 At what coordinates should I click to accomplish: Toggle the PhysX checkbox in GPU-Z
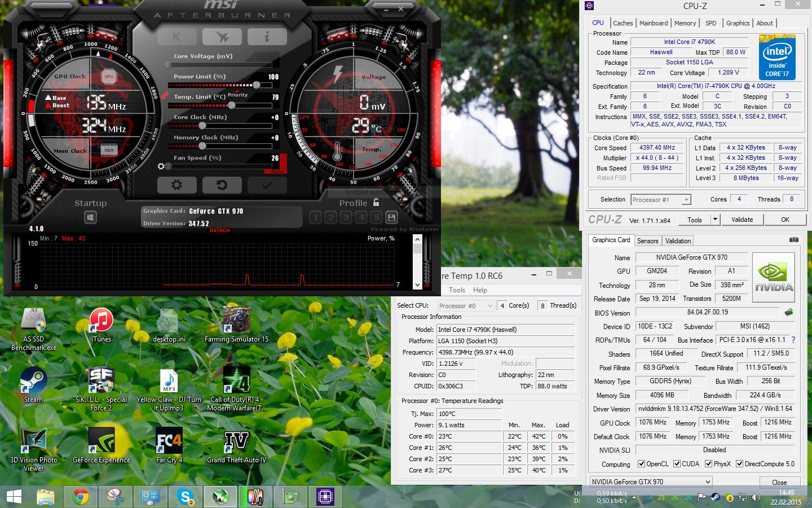[x=709, y=464]
